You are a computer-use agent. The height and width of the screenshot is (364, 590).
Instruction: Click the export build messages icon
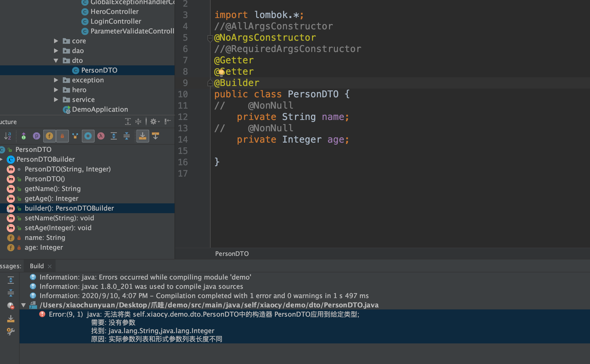pyautogui.click(x=11, y=319)
